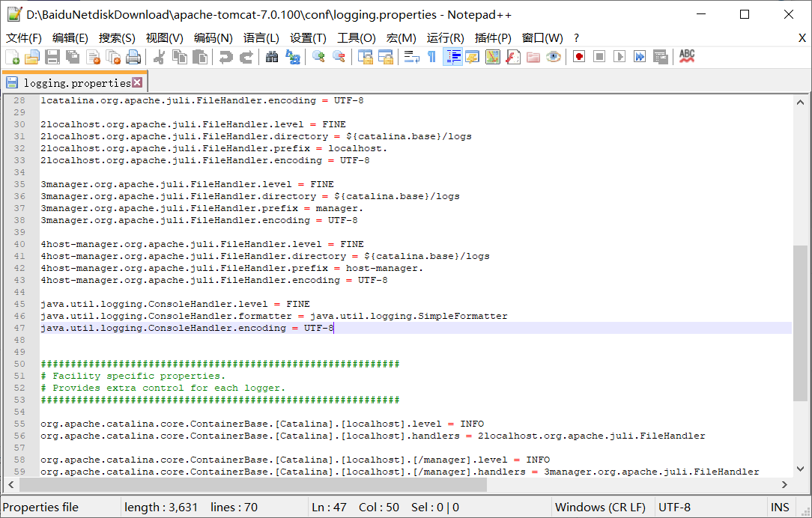The image size is (812, 518).
Task: Zoom out with magnifier minus icon
Action: point(339,57)
